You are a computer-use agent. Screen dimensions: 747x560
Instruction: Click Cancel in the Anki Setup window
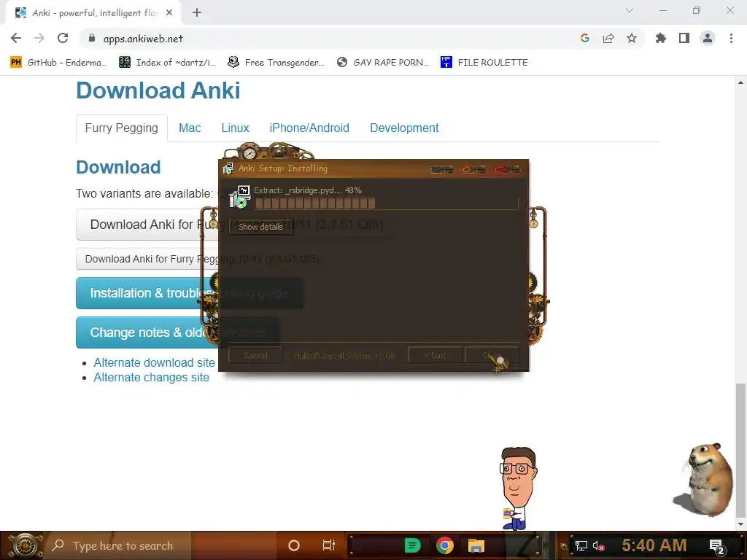tap(255, 355)
